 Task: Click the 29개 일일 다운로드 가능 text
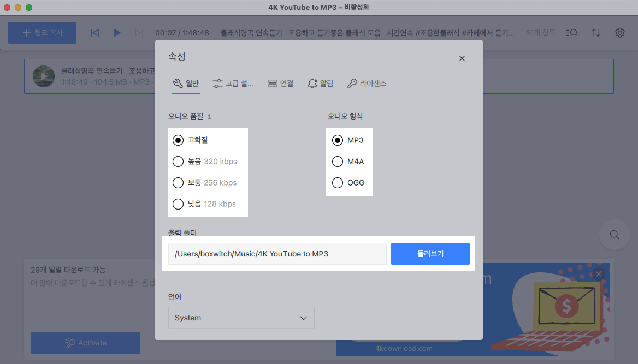[x=68, y=270]
